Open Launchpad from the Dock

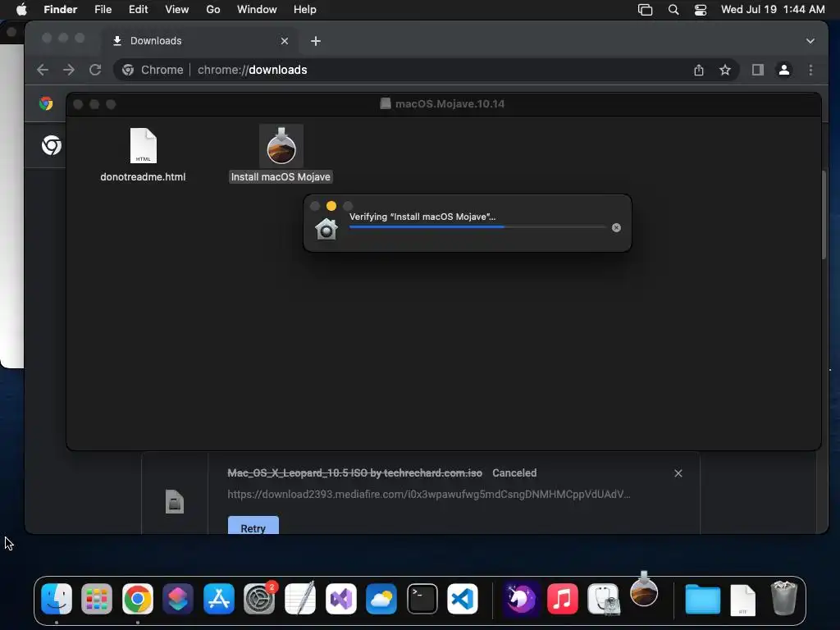pyautogui.click(x=97, y=598)
